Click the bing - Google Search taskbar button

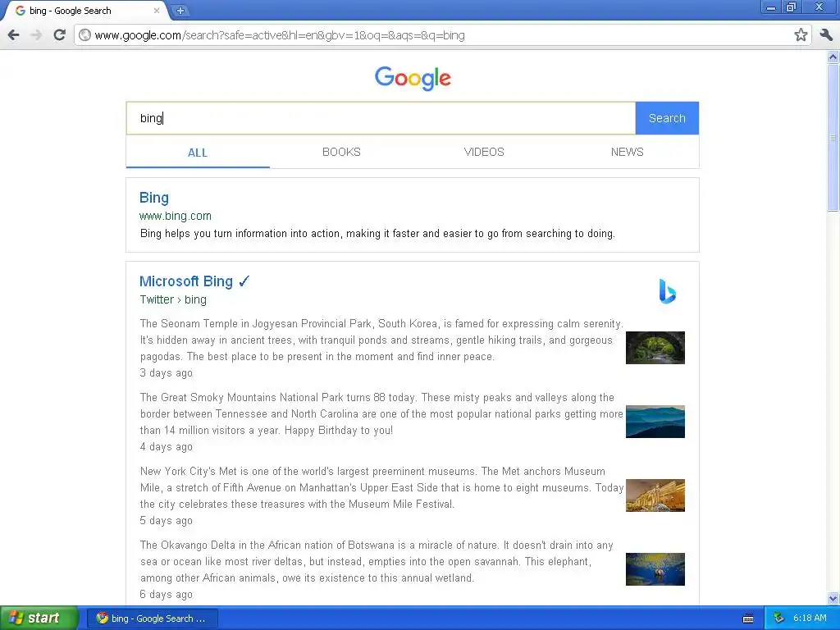point(152,619)
